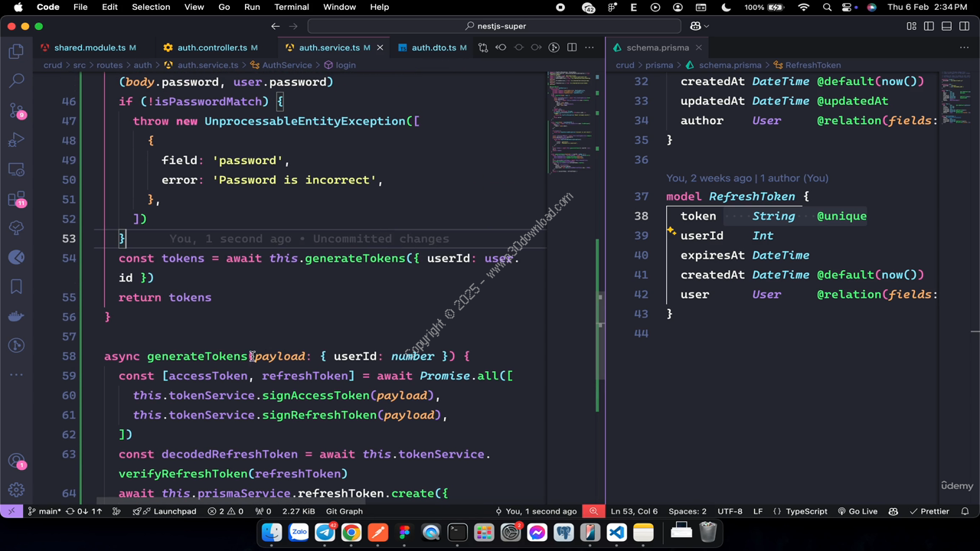The height and width of the screenshot is (551, 980).
Task: Open the Selection menu
Action: tap(151, 7)
